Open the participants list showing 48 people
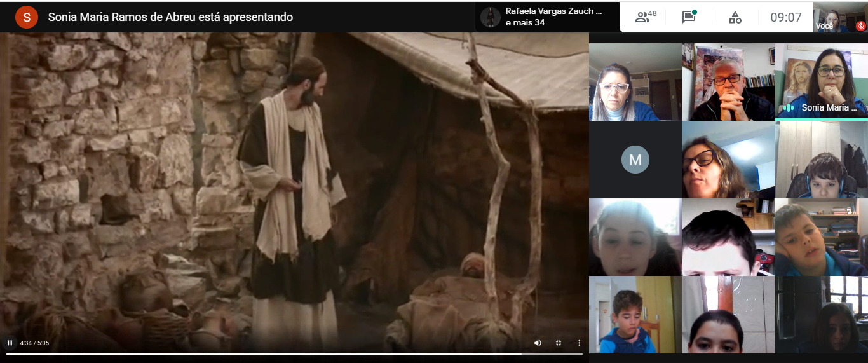 click(x=646, y=17)
